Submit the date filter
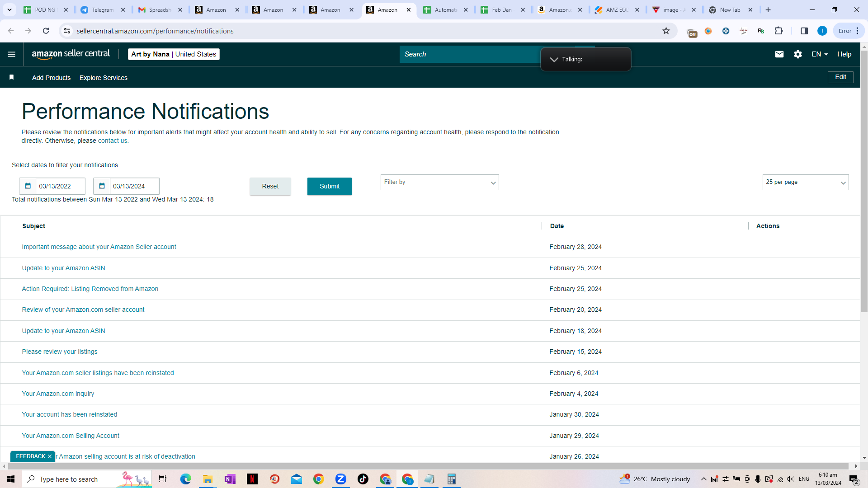Screen dimensions: 868x488 (x=330, y=186)
